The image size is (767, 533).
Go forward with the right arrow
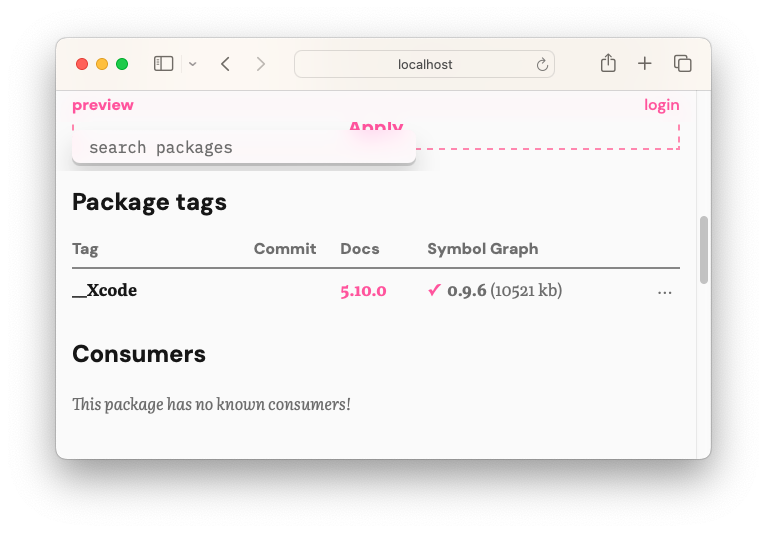261,64
